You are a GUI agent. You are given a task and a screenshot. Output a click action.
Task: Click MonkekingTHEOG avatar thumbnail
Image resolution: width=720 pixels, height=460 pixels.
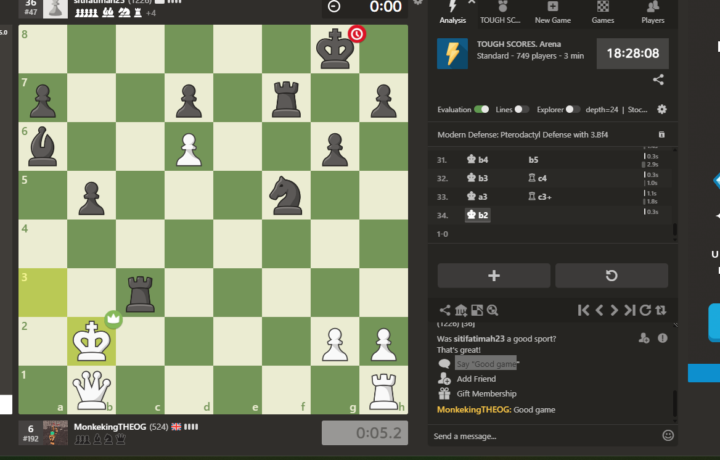point(55,432)
